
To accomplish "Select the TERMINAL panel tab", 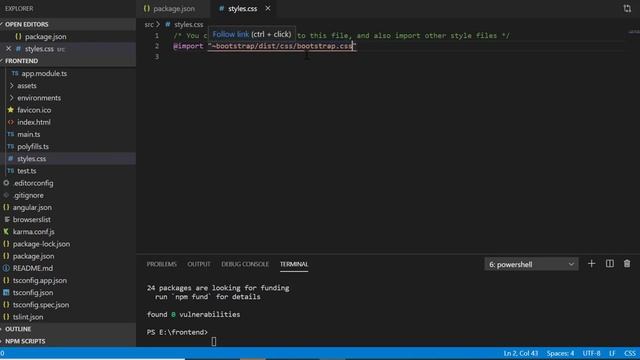I will (294, 264).
